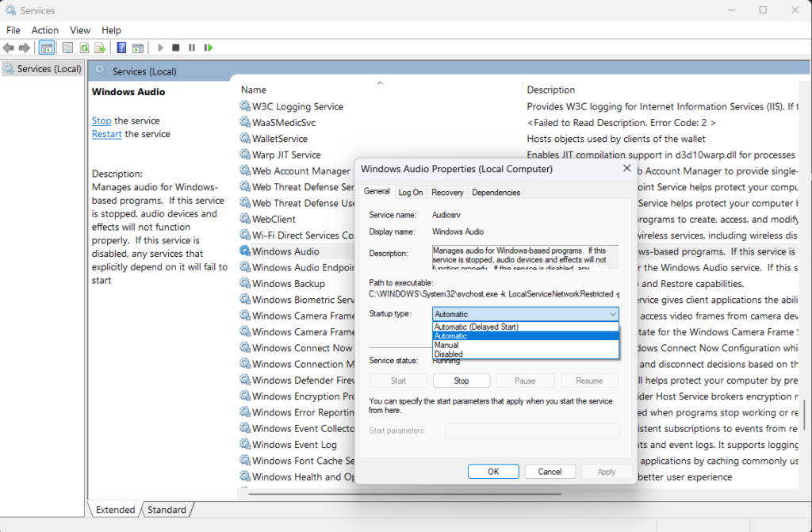The image size is (812, 532).
Task: Click the Export List toolbar icon
Action: click(101, 48)
